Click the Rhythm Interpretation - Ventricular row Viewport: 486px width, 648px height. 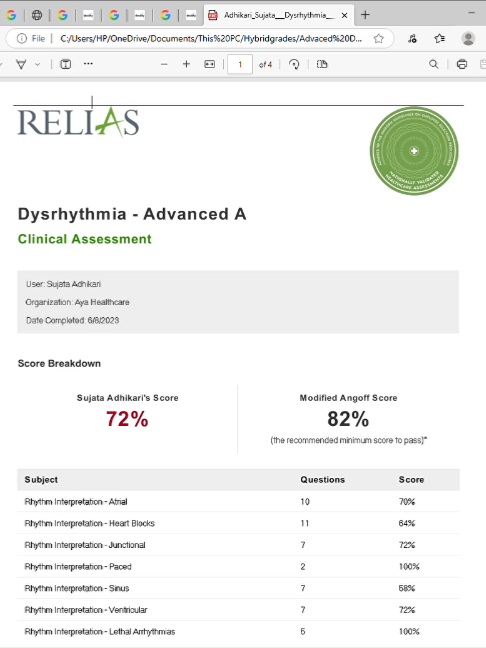point(238,610)
